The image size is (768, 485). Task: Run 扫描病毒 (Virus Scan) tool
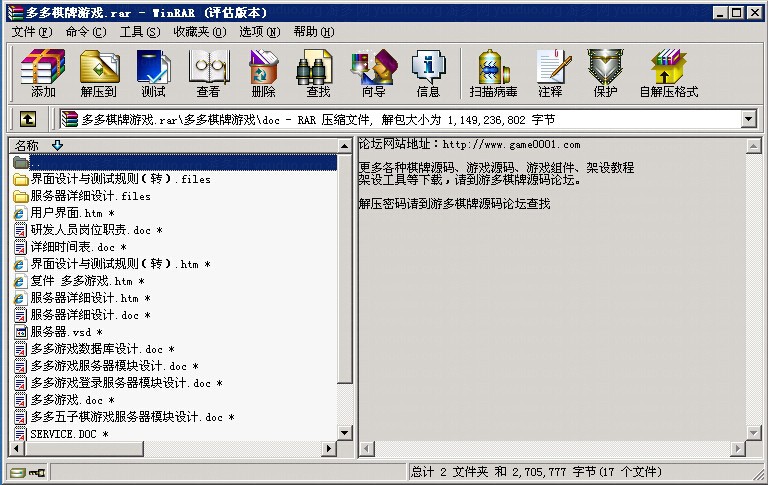[493, 72]
